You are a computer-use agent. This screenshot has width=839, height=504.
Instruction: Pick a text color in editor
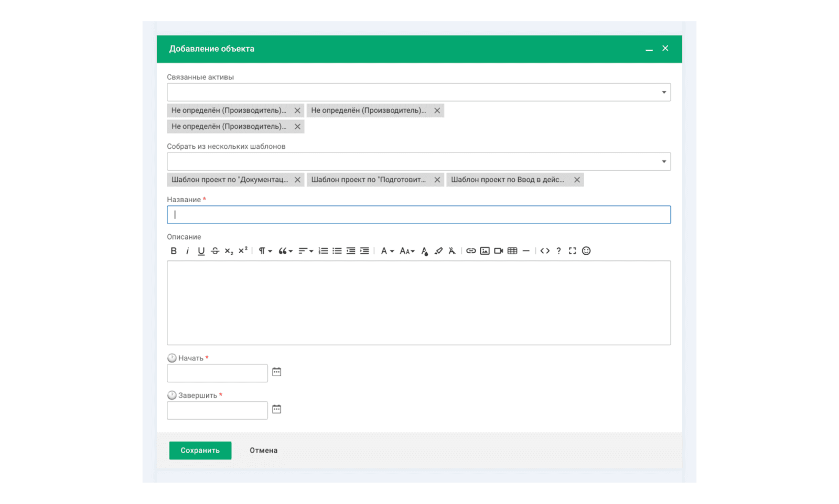[424, 251]
